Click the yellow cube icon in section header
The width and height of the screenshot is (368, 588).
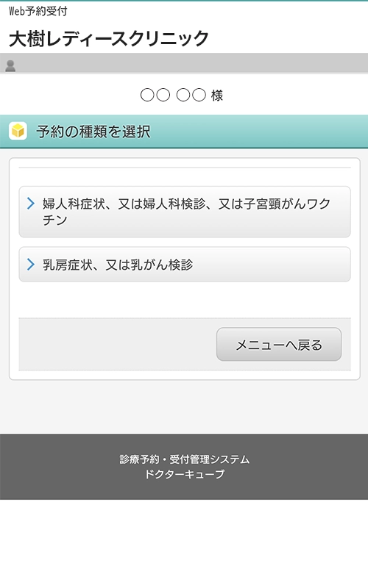click(18, 131)
